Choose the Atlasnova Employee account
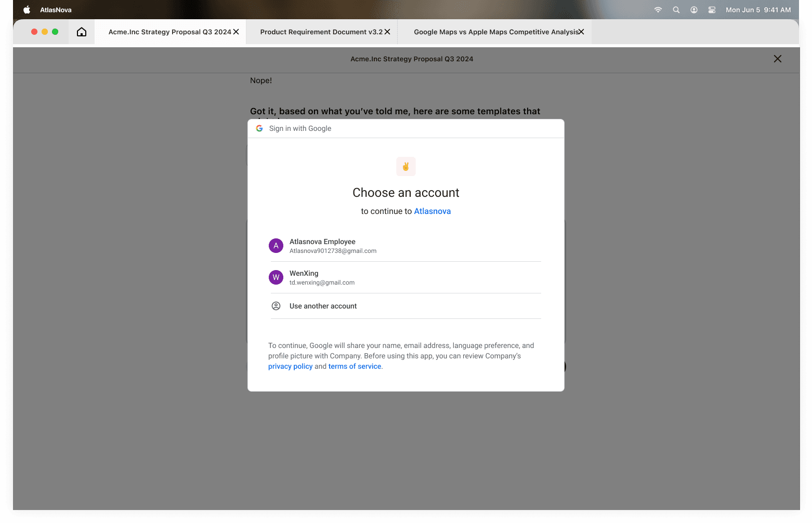 [405, 246]
